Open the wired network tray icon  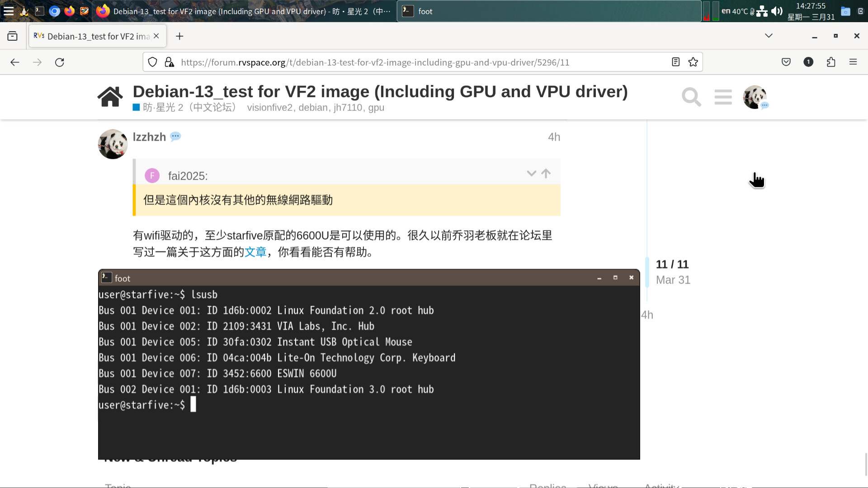(x=762, y=11)
